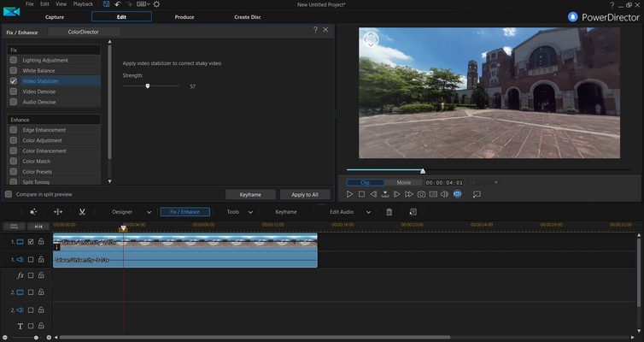
Task: Expand the Edit Audio dropdown
Action: point(368,211)
